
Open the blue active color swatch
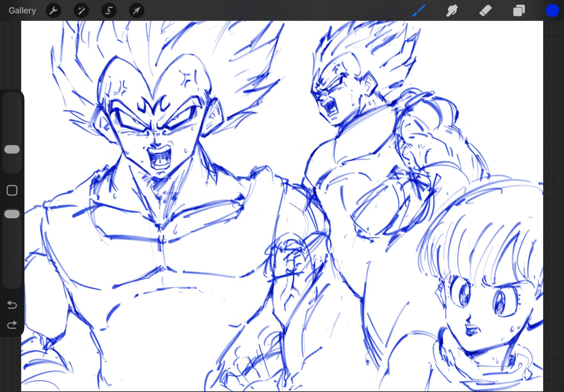(x=552, y=11)
